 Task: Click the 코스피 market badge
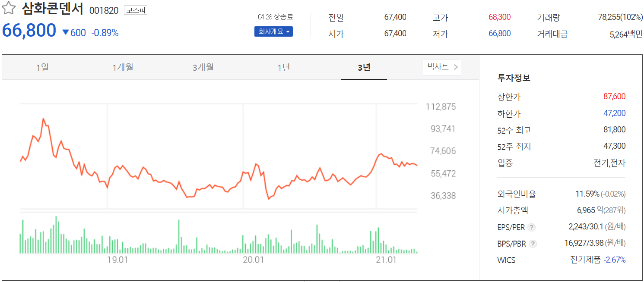pos(136,10)
